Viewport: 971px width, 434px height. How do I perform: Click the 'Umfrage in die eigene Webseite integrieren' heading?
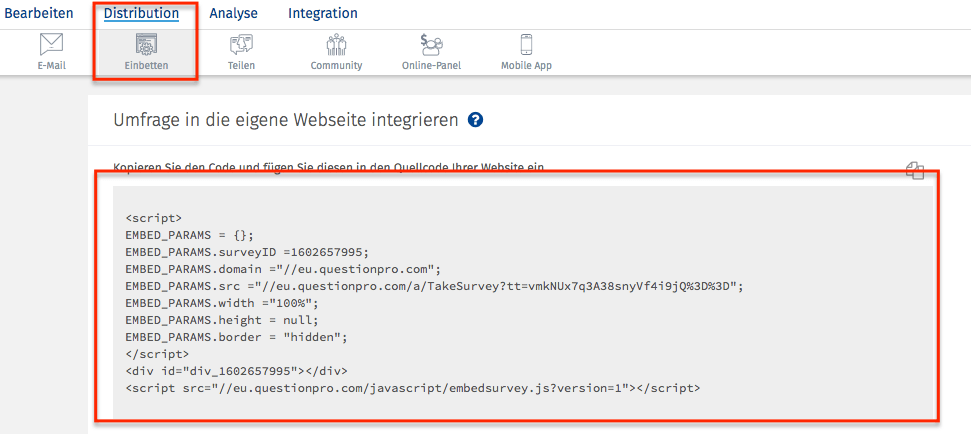pos(285,121)
